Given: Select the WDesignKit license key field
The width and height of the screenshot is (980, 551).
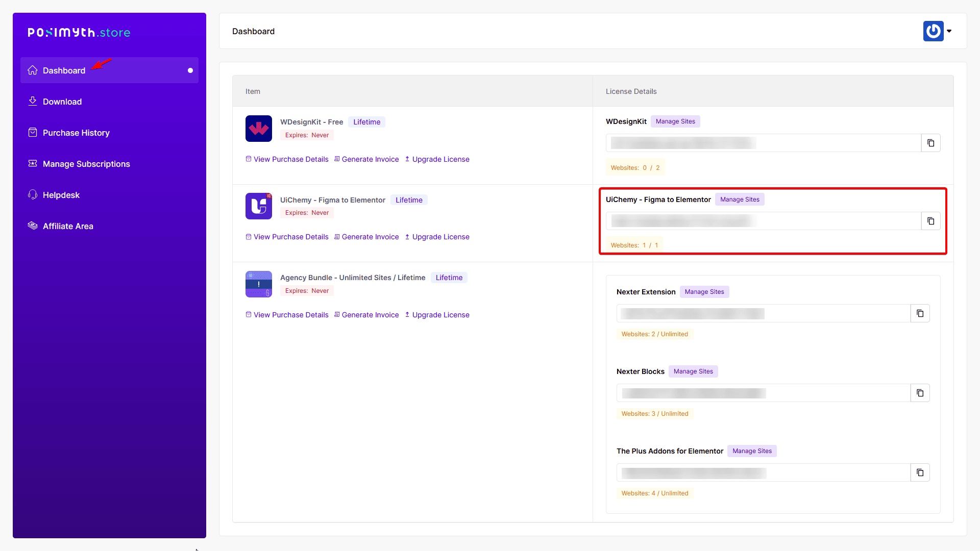Looking at the screenshot, I should [764, 143].
